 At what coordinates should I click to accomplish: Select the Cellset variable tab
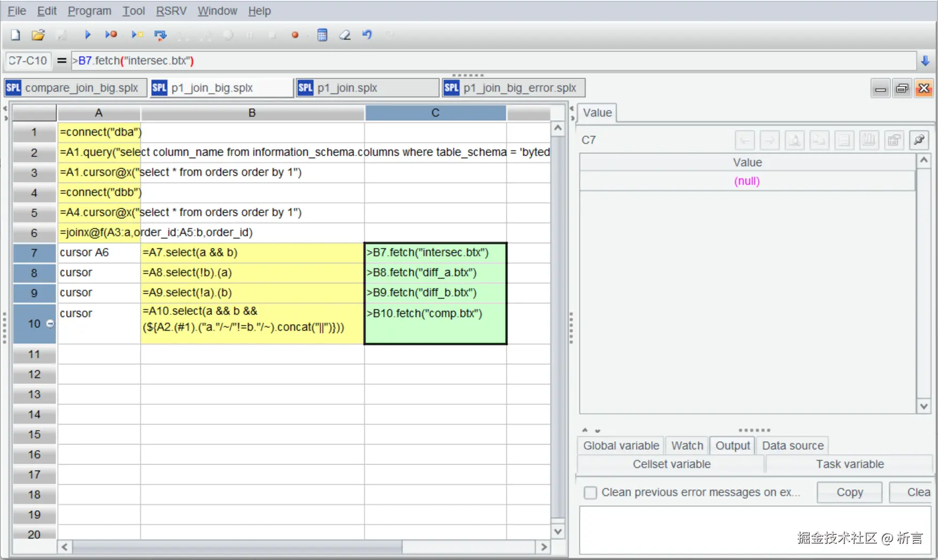tap(672, 464)
